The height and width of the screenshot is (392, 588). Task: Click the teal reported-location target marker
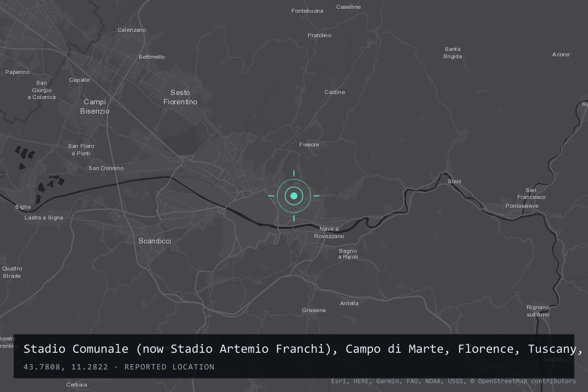pyautogui.click(x=294, y=196)
